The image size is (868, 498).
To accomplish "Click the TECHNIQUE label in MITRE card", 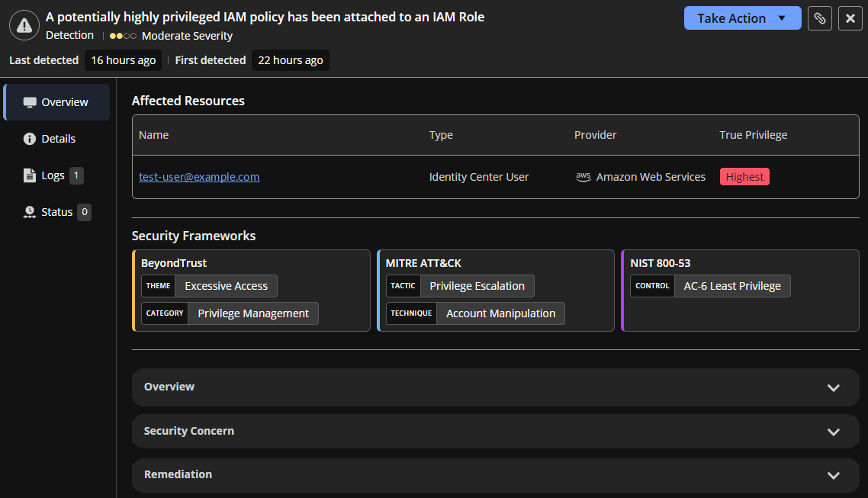I will tap(411, 313).
